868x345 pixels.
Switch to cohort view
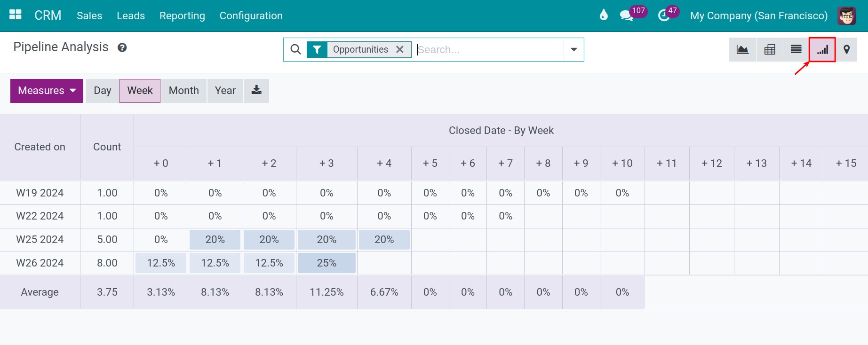click(x=822, y=49)
